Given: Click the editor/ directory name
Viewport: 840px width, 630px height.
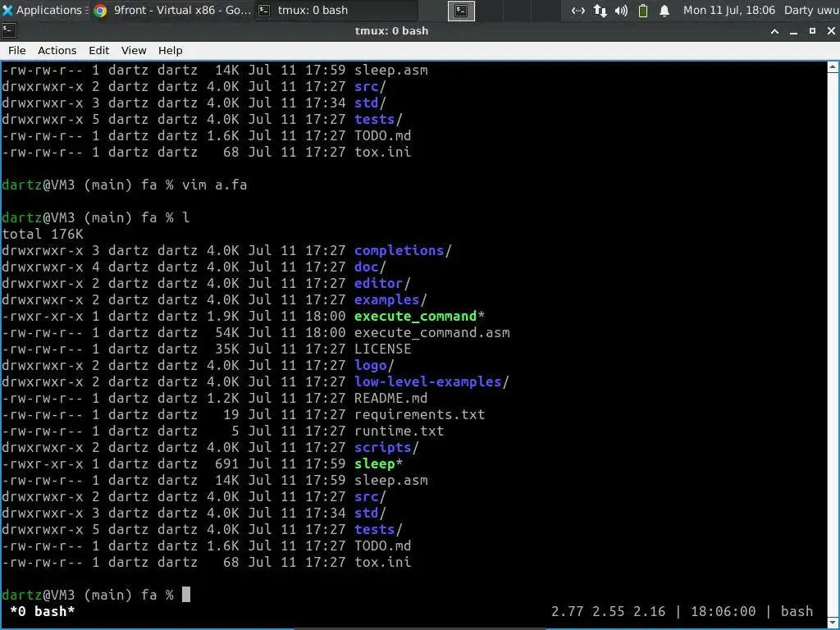Looking at the screenshot, I should [x=382, y=283].
